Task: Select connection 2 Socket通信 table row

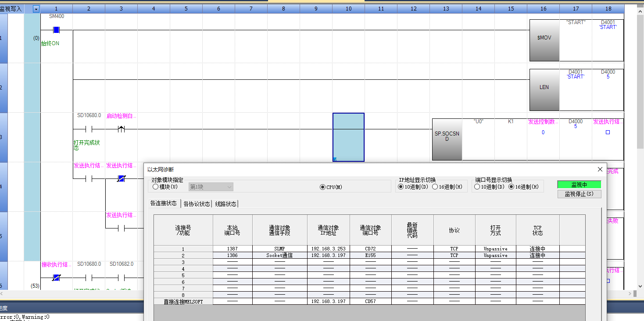Action: pos(279,255)
